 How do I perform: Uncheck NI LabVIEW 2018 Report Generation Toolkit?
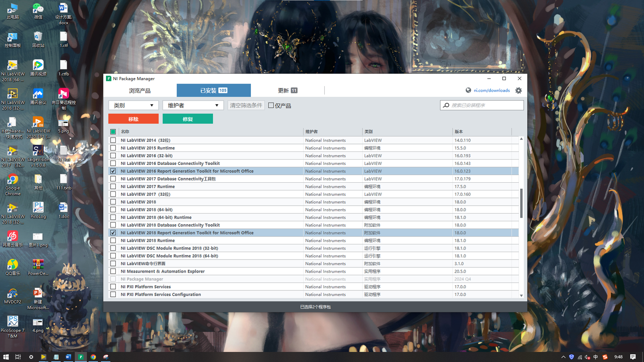pyautogui.click(x=113, y=233)
